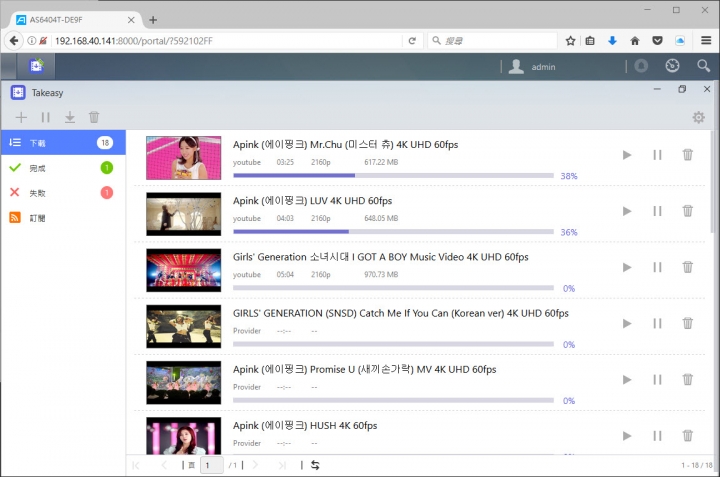
Task: Start the I GOT A BOY download
Action: pyautogui.click(x=627, y=267)
